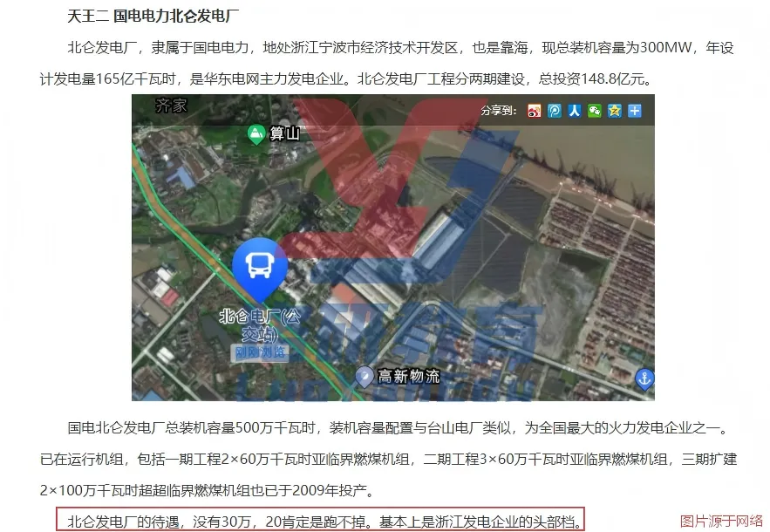Click the 算山 mountain marker icon
Image resolution: width=770 pixels, height=532 pixels.
pyautogui.click(x=256, y=134)
